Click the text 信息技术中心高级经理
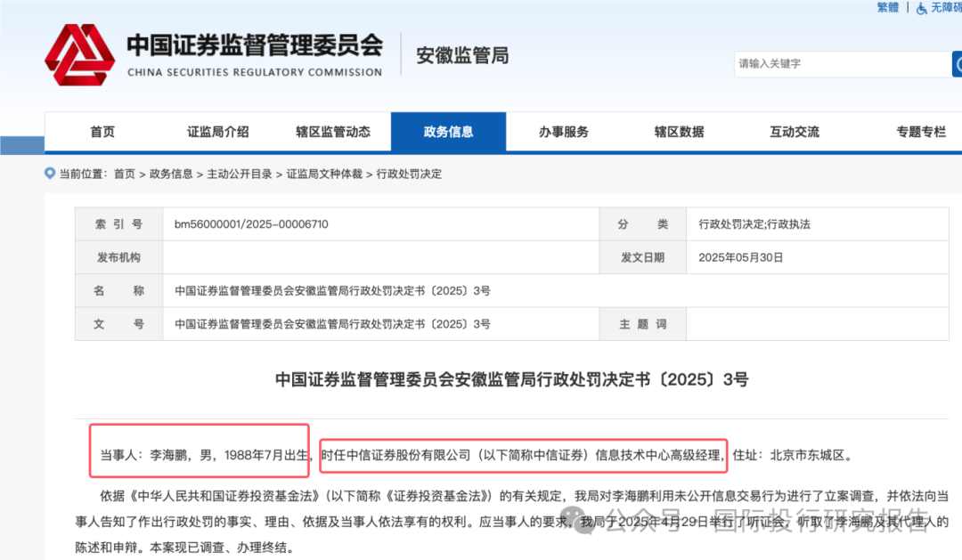The height and width of the screenshot is (560, 962). coord(657,455)
